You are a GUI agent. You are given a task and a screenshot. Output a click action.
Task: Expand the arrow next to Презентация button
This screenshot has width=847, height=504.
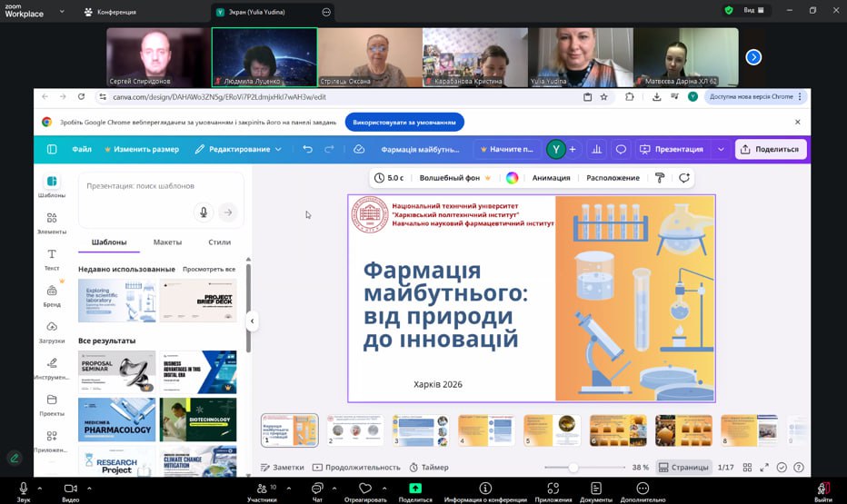pos(721,149)
